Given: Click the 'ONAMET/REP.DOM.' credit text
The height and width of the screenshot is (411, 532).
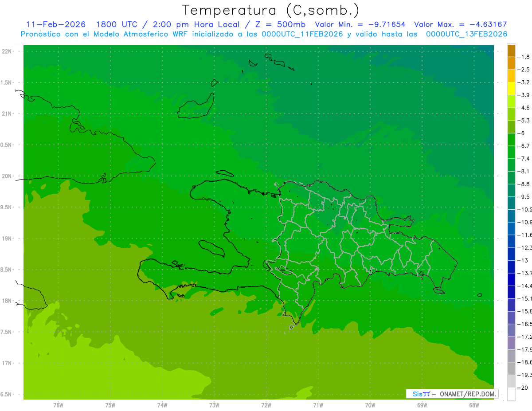Looking at the screenshot, I should tap(467, 394).
